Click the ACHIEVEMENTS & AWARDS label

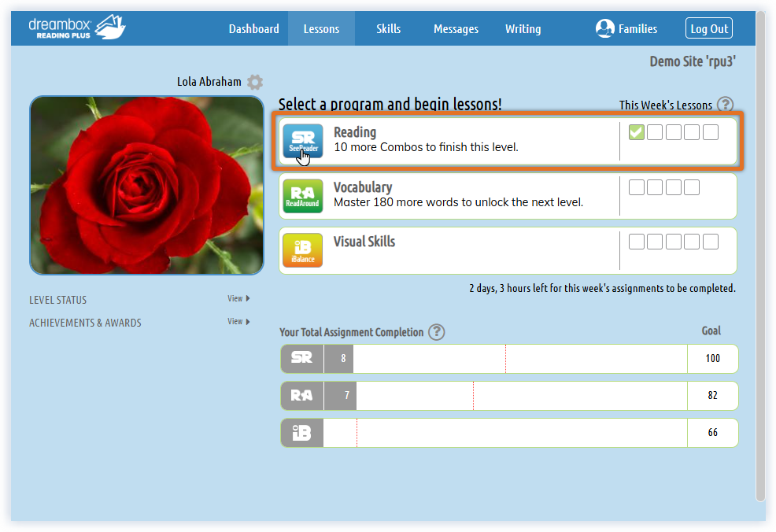tap(85, 323)
